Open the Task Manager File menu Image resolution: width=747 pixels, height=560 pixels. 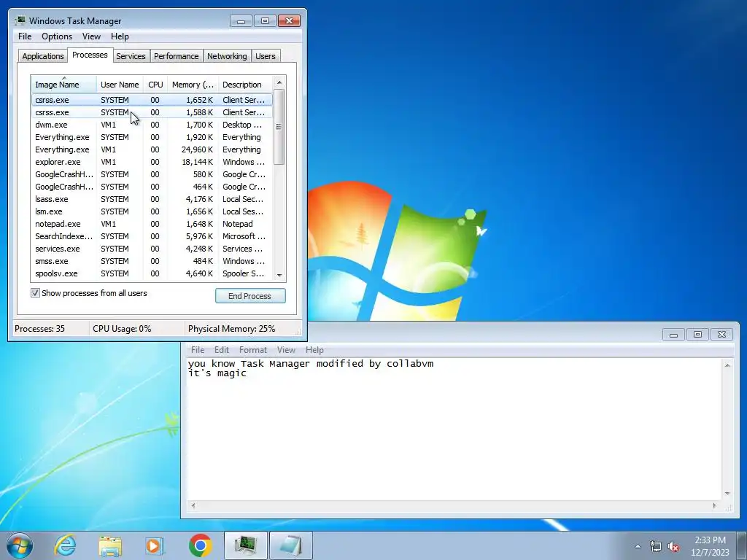pos(25,36)
